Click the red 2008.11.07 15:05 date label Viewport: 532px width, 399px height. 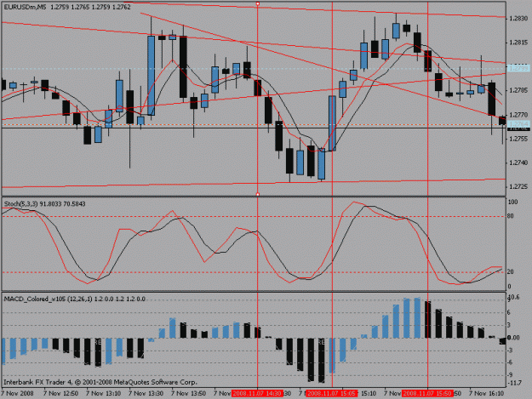[331, 394]
